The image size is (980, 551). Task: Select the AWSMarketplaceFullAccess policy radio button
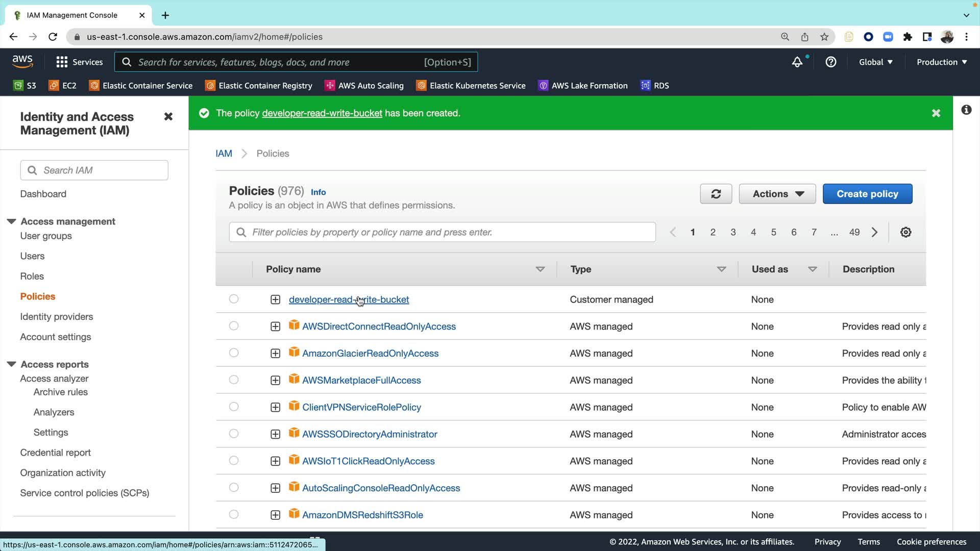234,380
